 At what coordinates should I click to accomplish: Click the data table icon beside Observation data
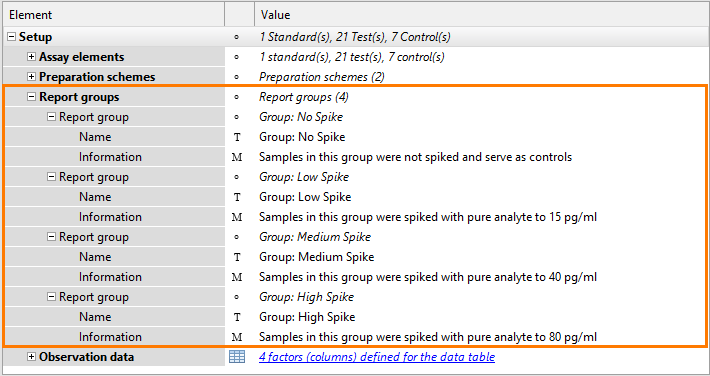tap(237, 357)
